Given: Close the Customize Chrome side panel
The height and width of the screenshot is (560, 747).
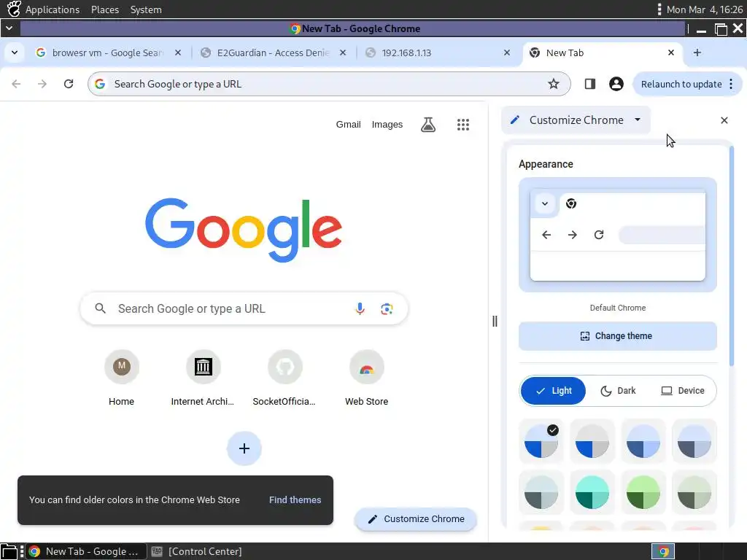Looking at the screenshot, I should 724,120.
